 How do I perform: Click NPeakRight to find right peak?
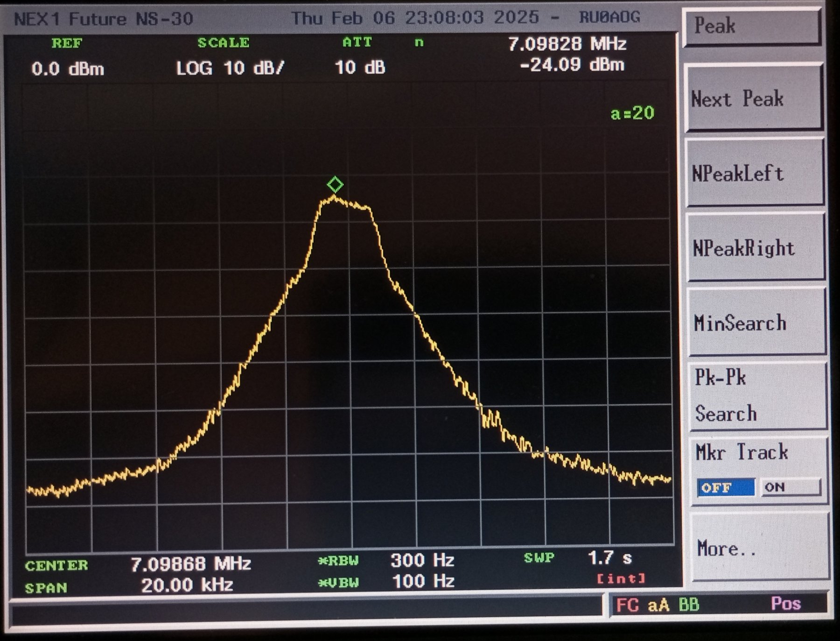tap(755, 248)
